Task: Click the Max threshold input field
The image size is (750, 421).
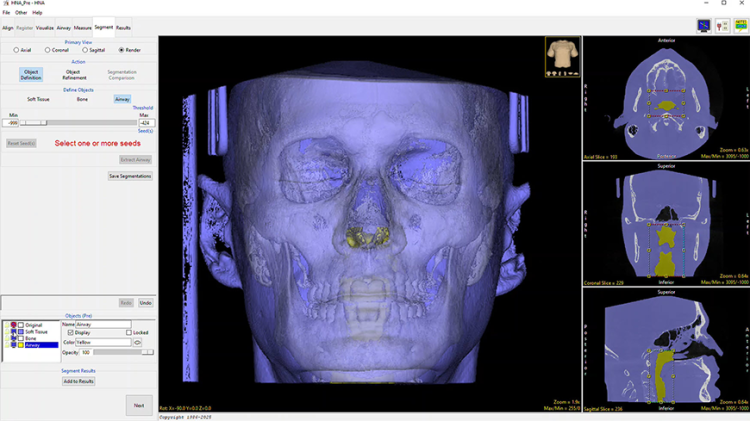Action: pos(144,123)
